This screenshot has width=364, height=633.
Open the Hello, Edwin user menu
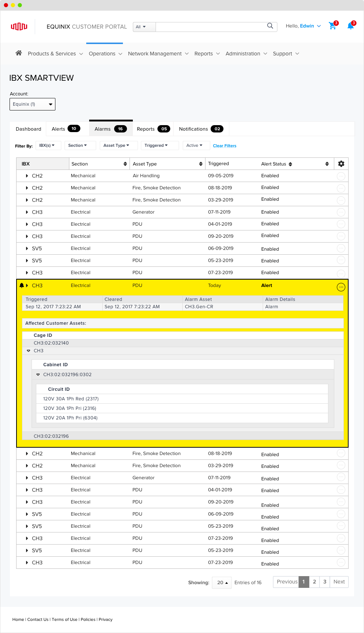303,26
